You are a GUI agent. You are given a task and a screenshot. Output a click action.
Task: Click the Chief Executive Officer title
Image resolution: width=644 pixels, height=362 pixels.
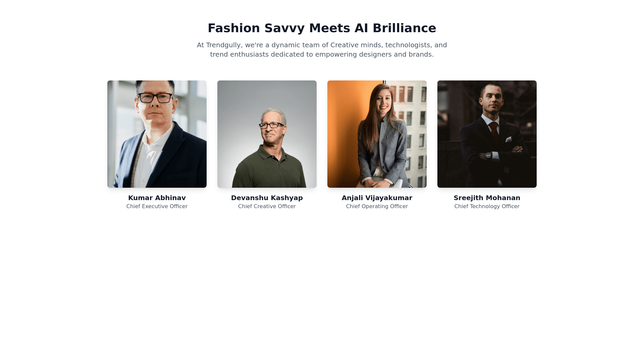pos(157,206)
